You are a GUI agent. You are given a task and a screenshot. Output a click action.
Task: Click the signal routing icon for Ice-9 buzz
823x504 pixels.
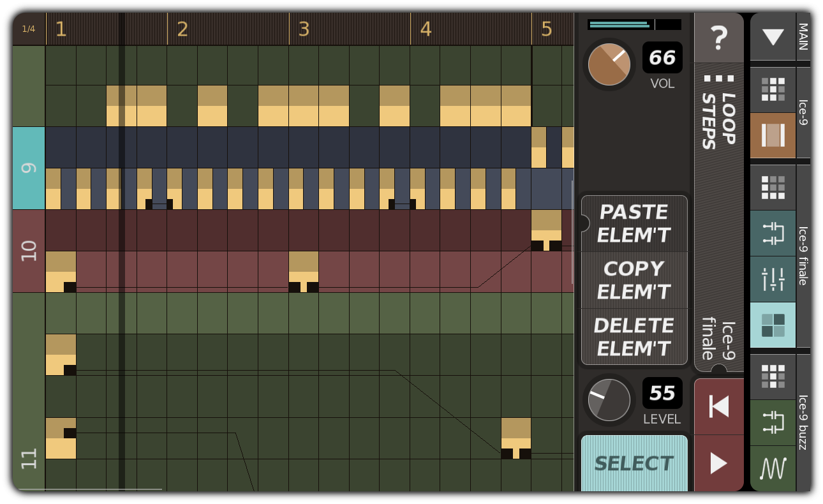(x=773, y=422)
